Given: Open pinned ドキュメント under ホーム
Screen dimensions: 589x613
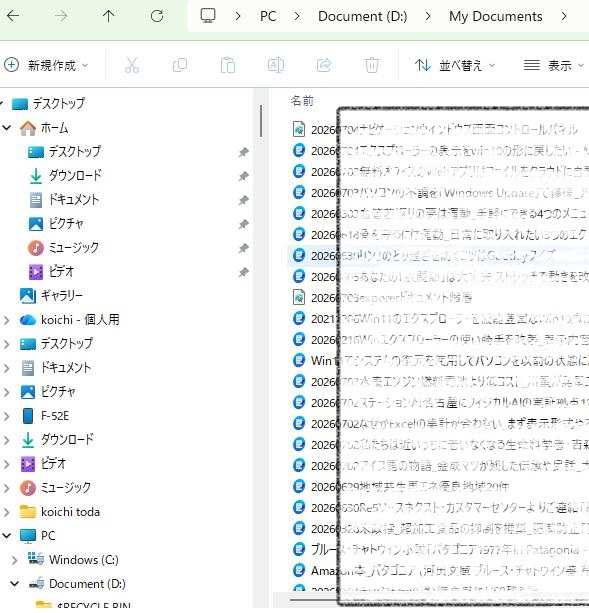Looking at the screenshot, I should (x=64, y=200).
